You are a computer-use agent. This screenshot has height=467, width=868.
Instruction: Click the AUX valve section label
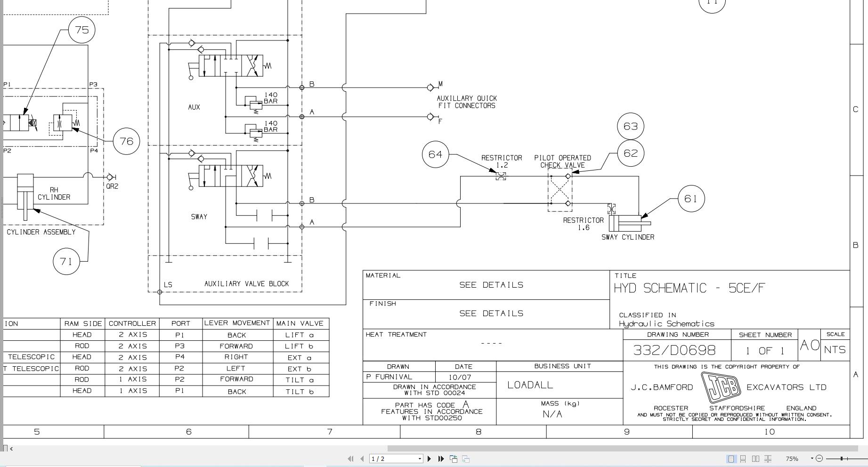pos(194,107)
